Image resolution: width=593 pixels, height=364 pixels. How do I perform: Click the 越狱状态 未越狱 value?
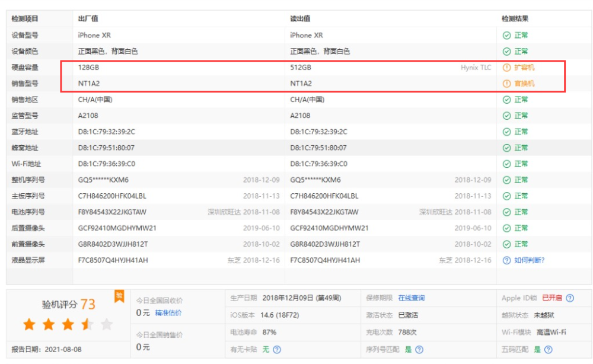click(x=544, y=315)
